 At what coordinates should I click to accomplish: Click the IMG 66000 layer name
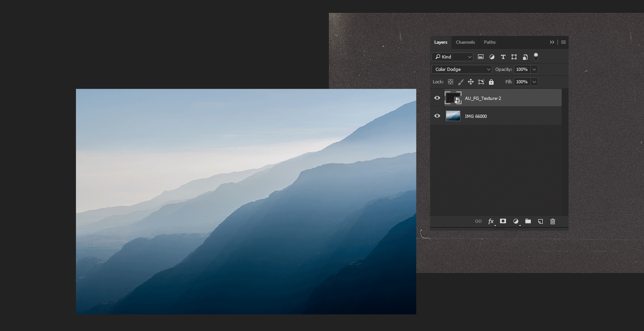click(476, 116)
